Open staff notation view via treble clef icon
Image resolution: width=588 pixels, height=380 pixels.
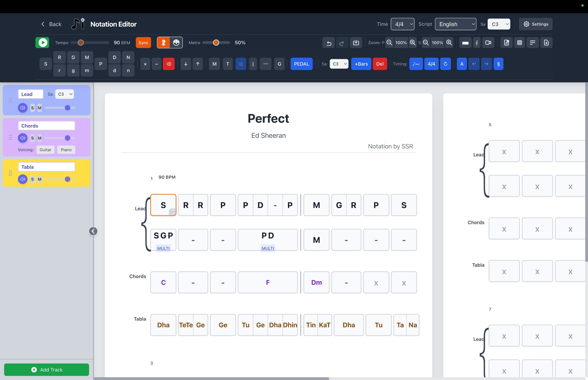477,42
